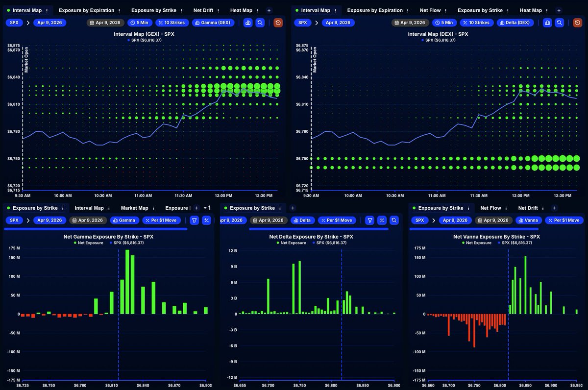Open the zoom search tool on the GEX panel
The width and height of the screenshot is (588, 390).
coord(260,23)
